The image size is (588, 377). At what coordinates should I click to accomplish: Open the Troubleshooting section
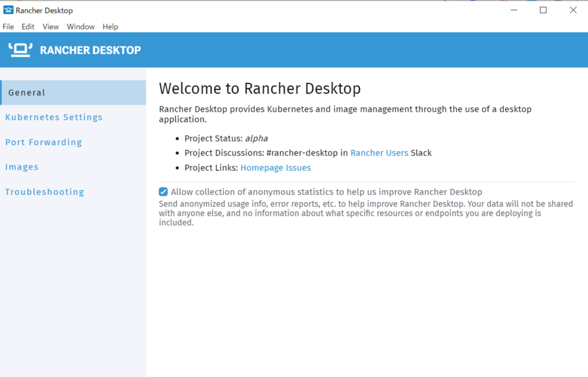click(44, 192)
